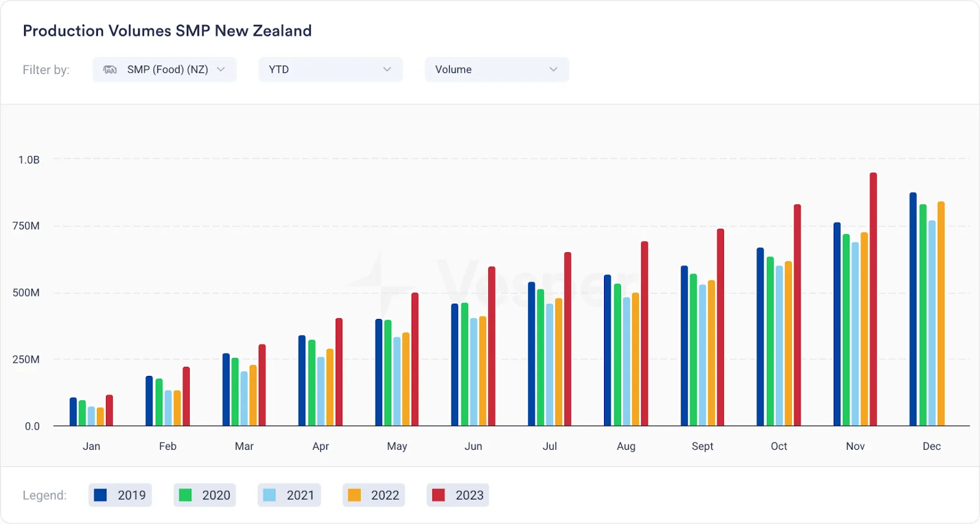980x524 pixels.
Task: Click the 'Mar' x-axis label
Action: point(244,446)
